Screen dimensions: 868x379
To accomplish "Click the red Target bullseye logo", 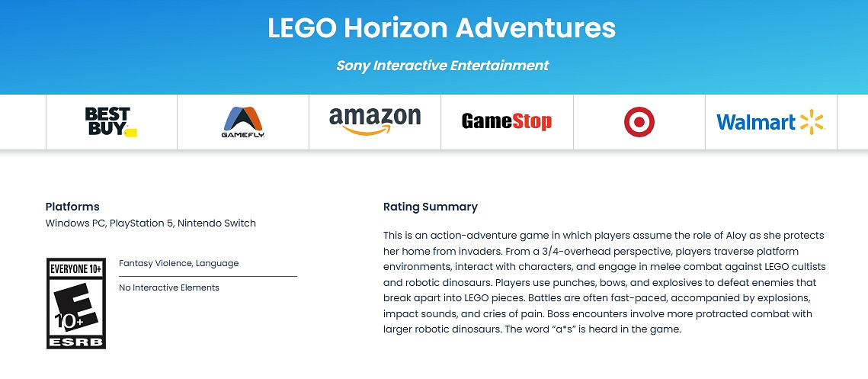I will point(639,122).
